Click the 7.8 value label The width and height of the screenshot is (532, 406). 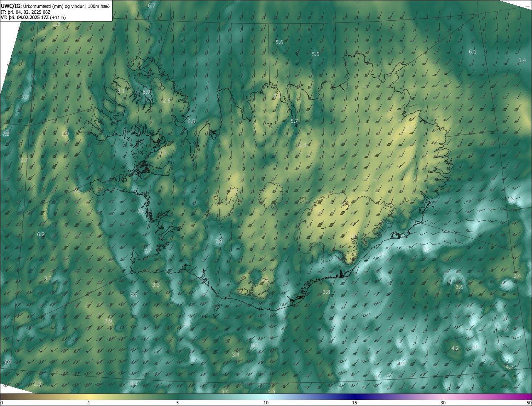(219, 241)
